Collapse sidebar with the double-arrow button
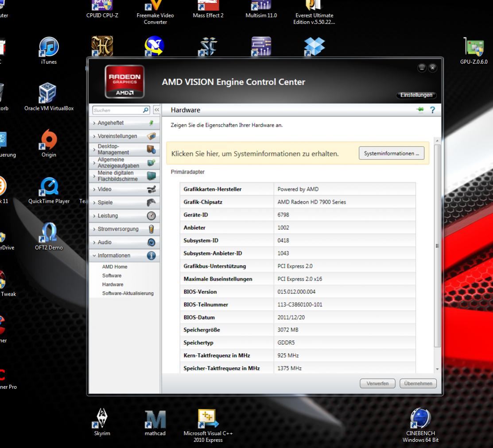Image resolution: width=493 pixels, height=448 pixels. [156, 110]
